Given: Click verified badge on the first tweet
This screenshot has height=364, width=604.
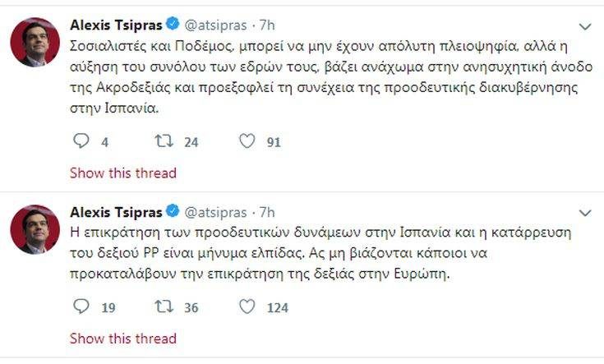Looking at the screenshot, I should coord(173,24).
